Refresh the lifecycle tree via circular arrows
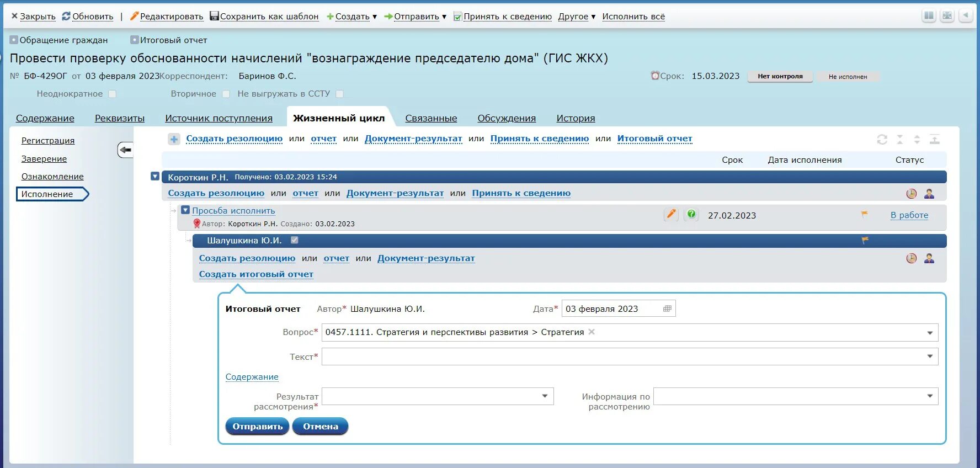980x468 pixels. point(882,140)
